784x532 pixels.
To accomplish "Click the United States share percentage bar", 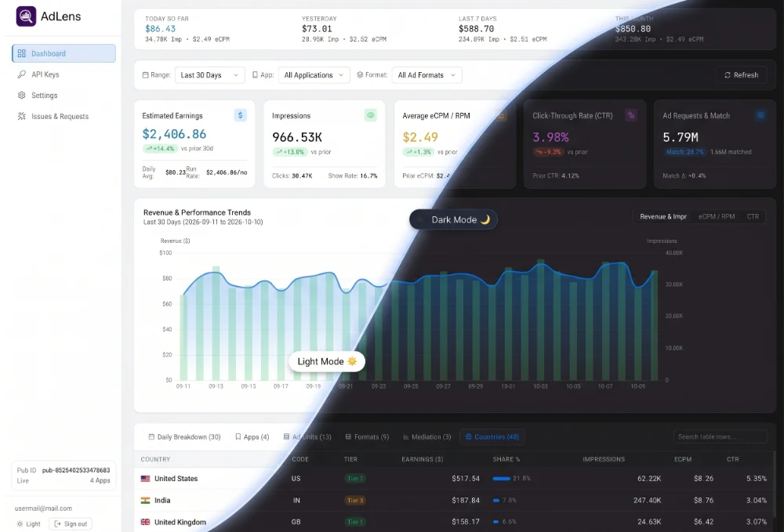I will coord(502,479).
